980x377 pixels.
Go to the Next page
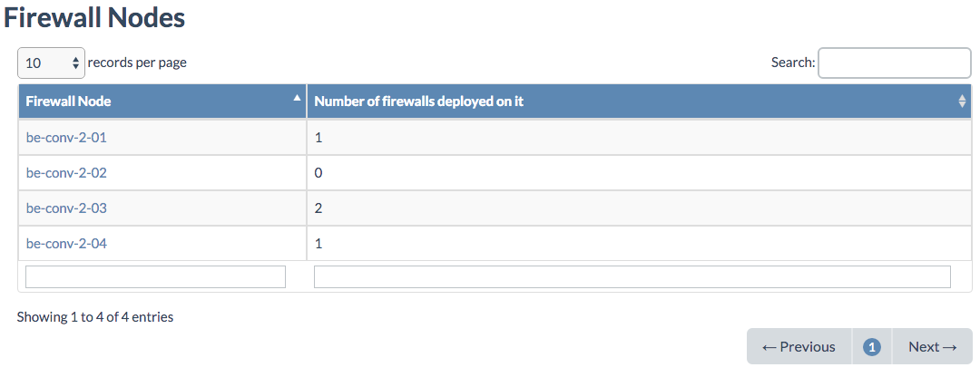point(933,346)
